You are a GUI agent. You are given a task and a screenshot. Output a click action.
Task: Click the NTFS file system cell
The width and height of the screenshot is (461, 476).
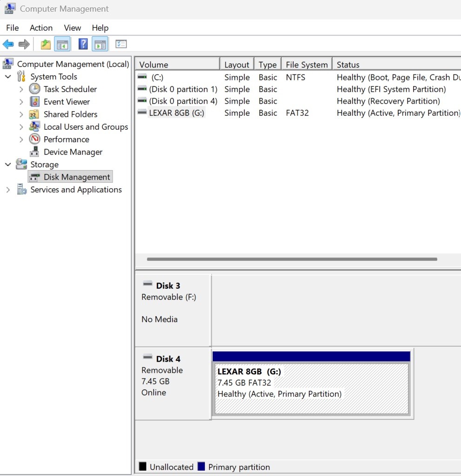click(295, 77)
